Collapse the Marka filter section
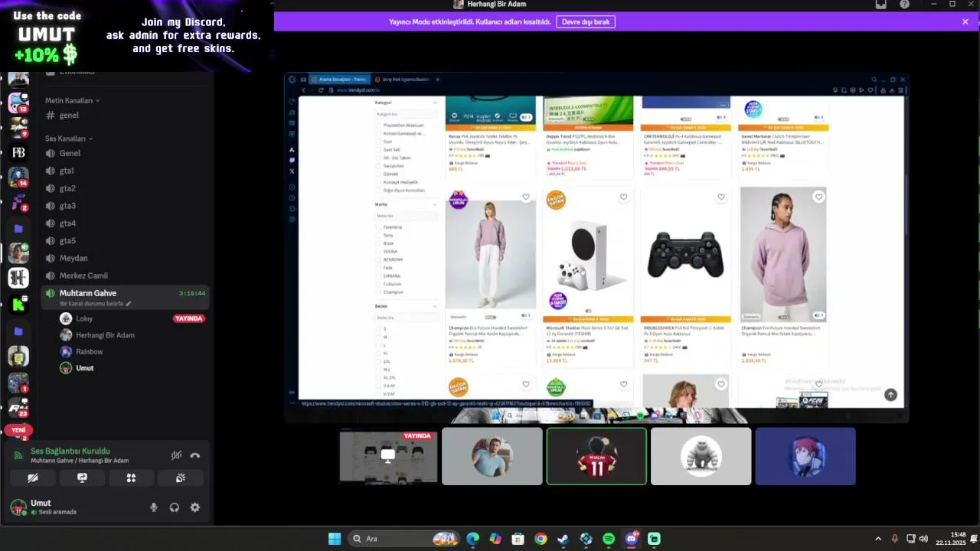 436,204
